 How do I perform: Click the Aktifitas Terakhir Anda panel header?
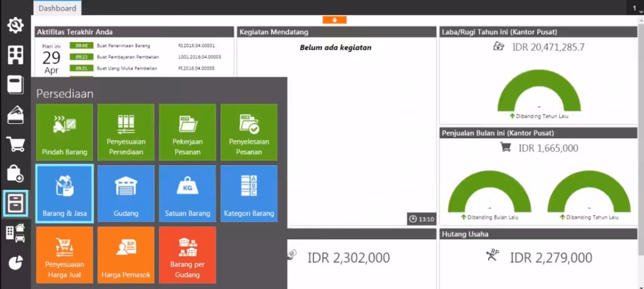[135, 31]
